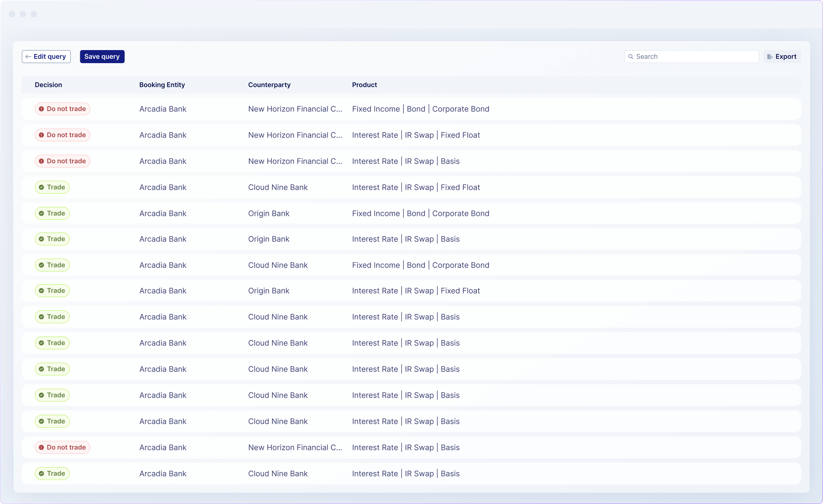The image size is (823, 504).
Task: Click the Booking Entity column header
Action: (x=162, y=85)
